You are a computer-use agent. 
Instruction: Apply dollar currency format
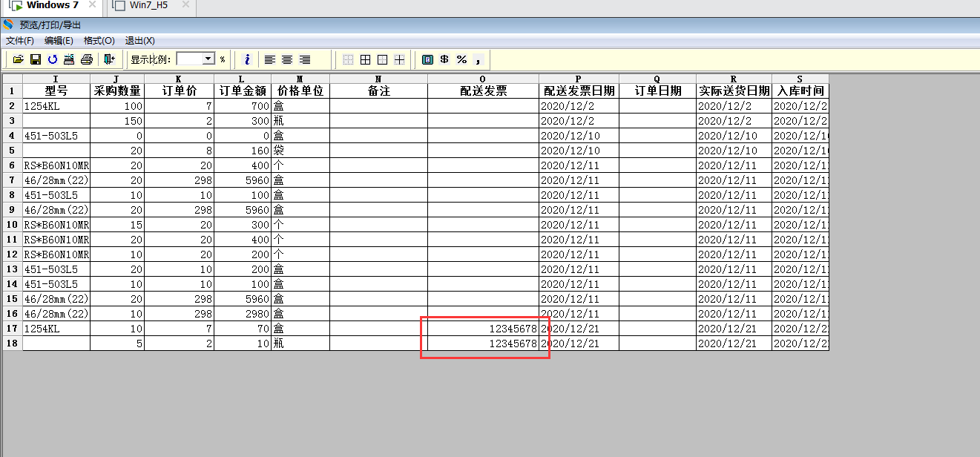point(444,59)
